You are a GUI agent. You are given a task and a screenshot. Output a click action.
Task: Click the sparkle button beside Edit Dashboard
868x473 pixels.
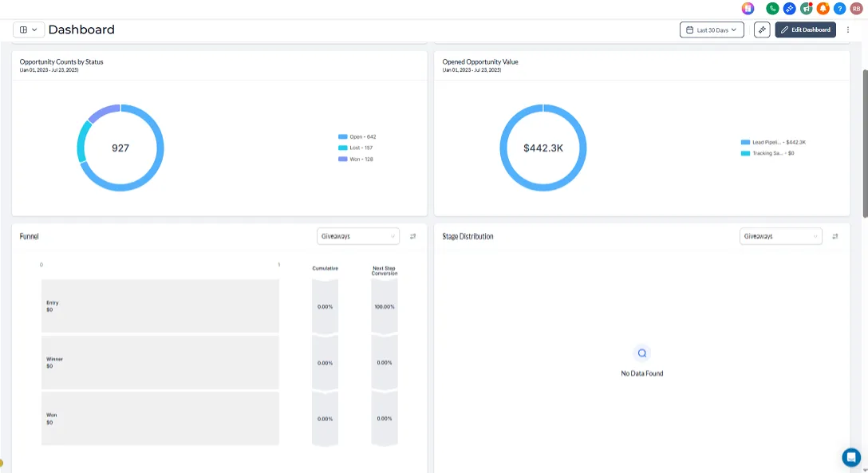[762, 30]
